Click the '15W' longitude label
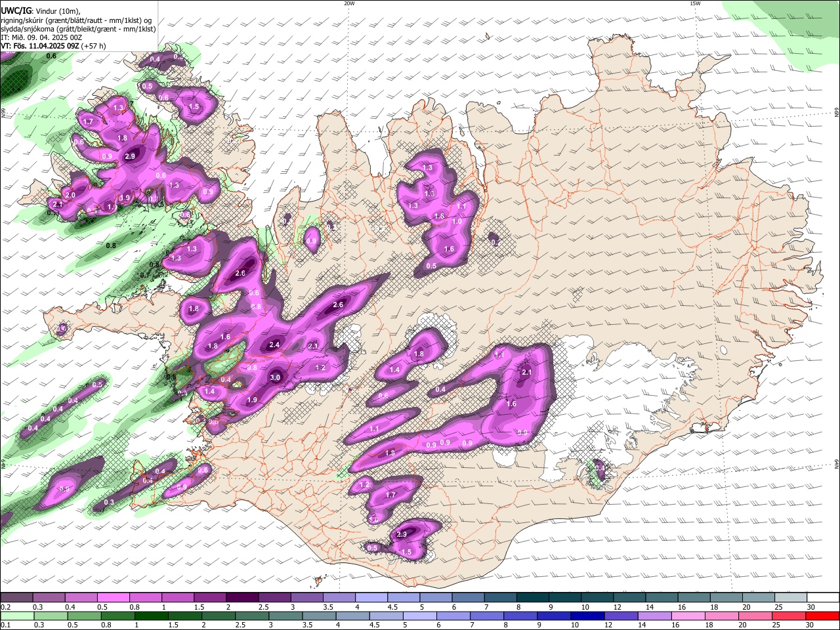 (x=695, y=3)
